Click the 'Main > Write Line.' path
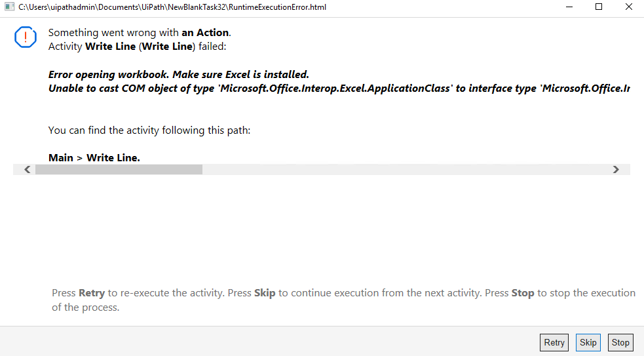Viewport: 644px width, 356px height. click(x=94, y=157)
